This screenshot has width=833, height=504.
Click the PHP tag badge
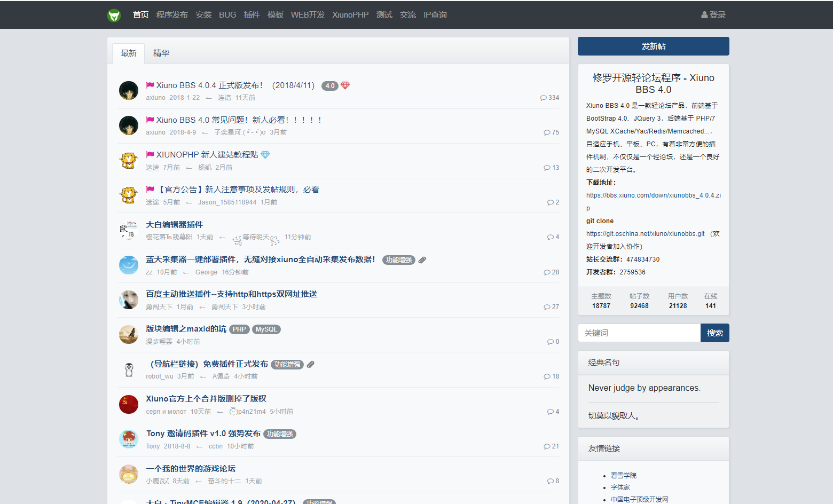239,329
